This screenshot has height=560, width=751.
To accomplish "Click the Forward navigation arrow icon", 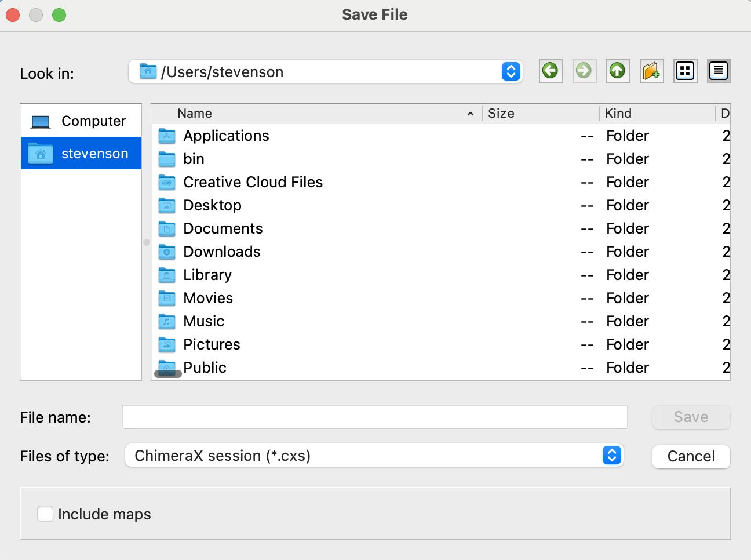I will pos(584,71).
